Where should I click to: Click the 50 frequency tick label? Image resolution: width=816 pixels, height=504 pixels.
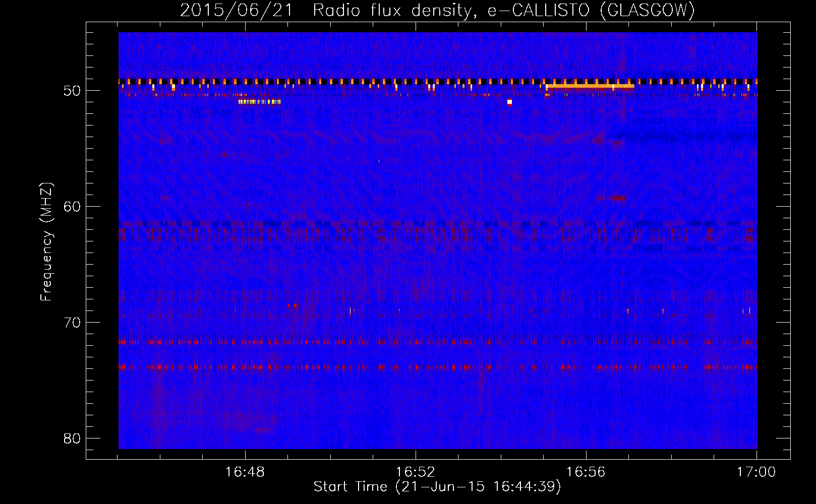click(x=72, y=91)
